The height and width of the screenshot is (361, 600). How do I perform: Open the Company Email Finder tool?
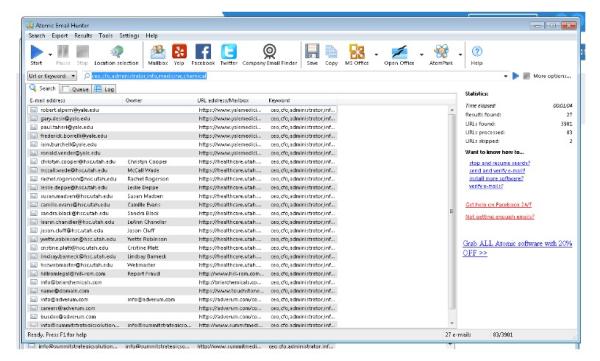tap(269, 51)
